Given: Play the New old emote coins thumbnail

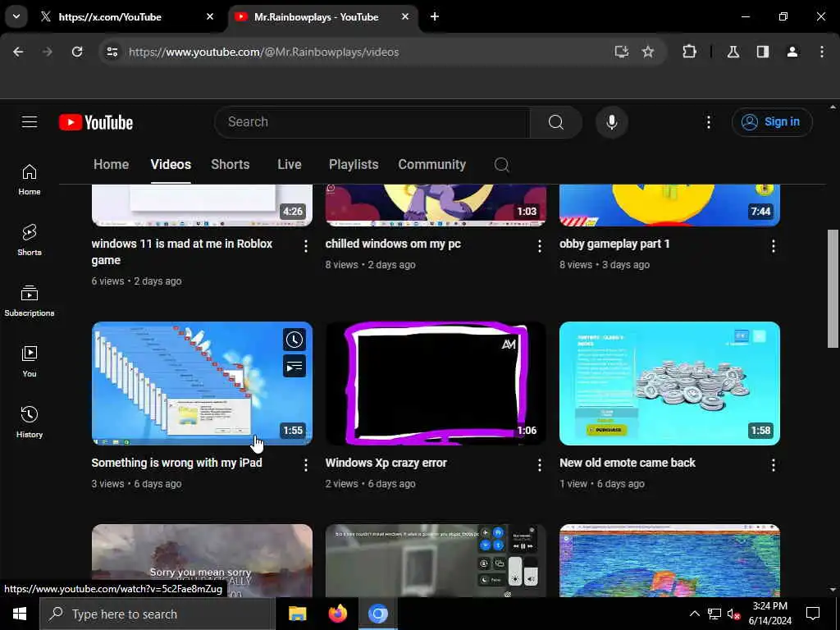Looking at the screenshot, I should tap(669, 383).
